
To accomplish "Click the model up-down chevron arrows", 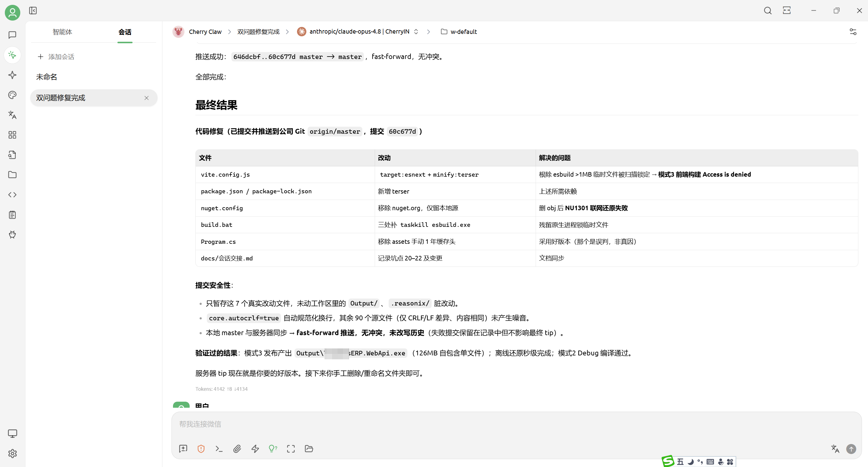I will point(416,32).
